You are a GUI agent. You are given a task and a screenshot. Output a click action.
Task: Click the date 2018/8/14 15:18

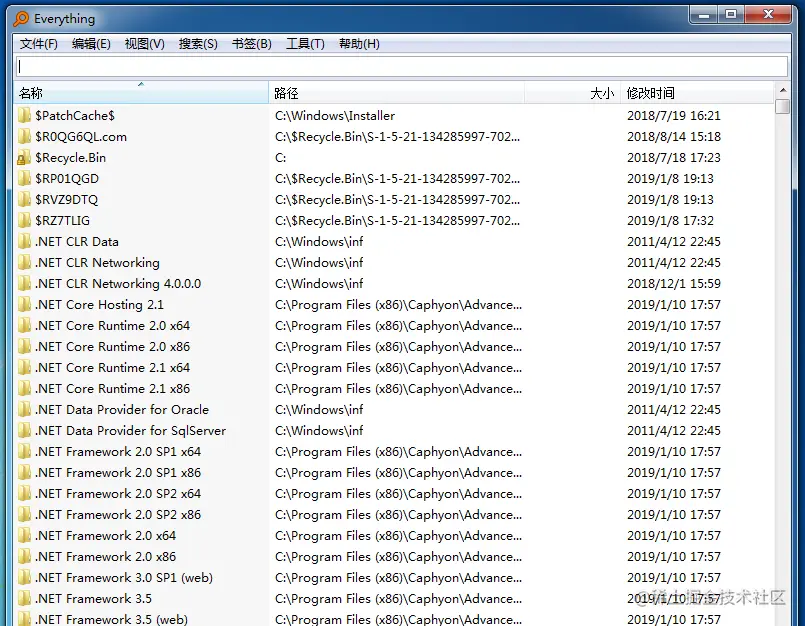coord(674,137)
